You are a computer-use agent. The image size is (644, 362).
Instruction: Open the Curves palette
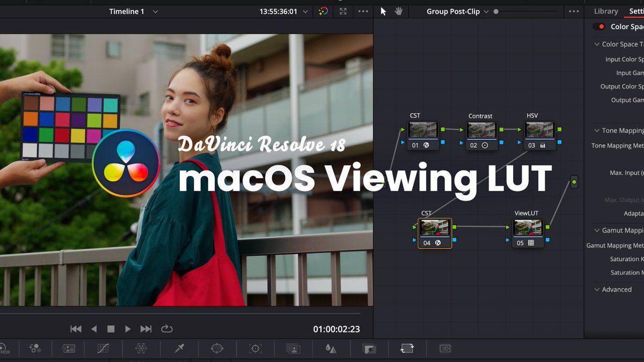click(x=104, y=349)
